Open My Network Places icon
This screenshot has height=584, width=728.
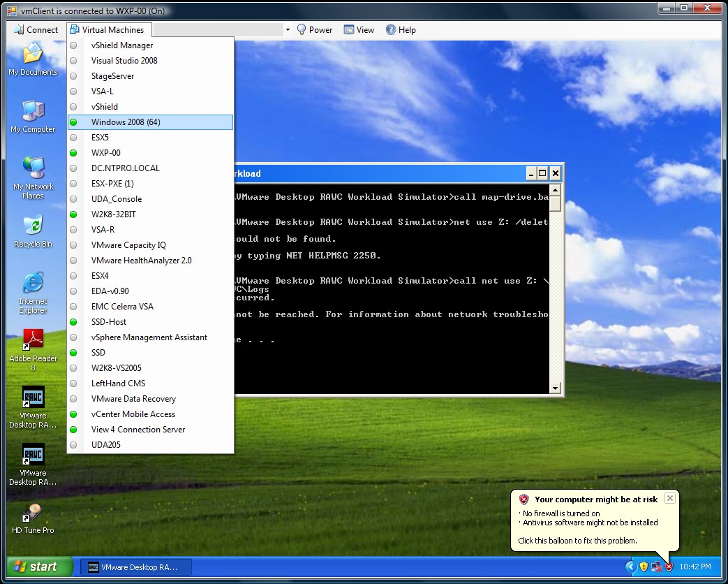(x=33, y=178)
